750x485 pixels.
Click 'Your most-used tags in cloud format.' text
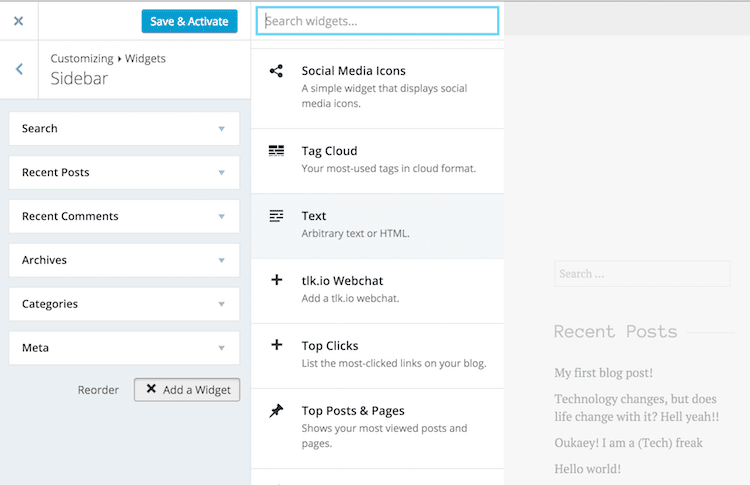point(388,168)
